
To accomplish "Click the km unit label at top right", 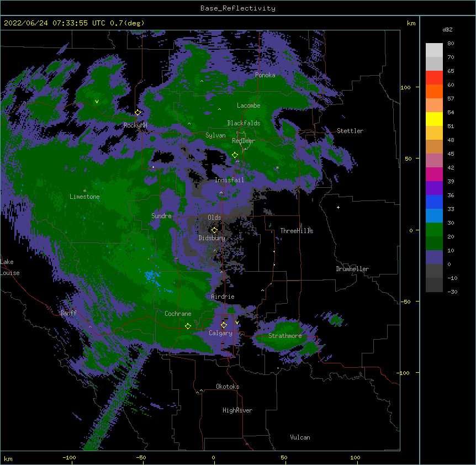I will point(411,23).
